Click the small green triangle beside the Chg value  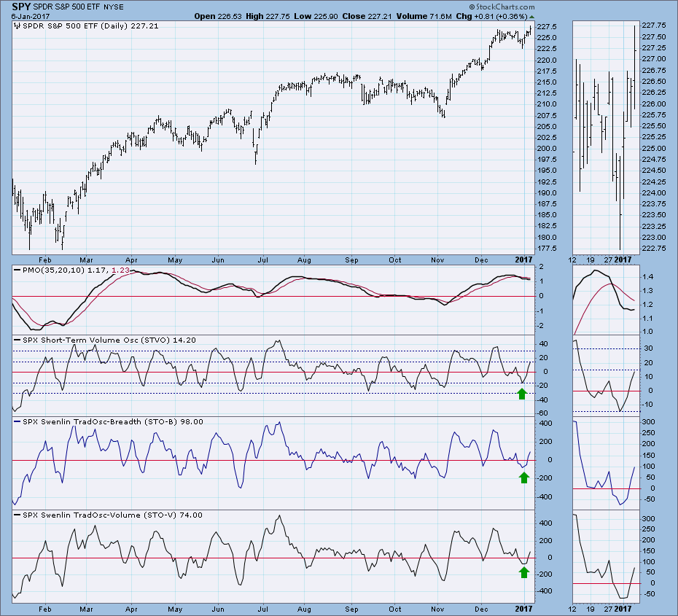[x=532, y=17]
